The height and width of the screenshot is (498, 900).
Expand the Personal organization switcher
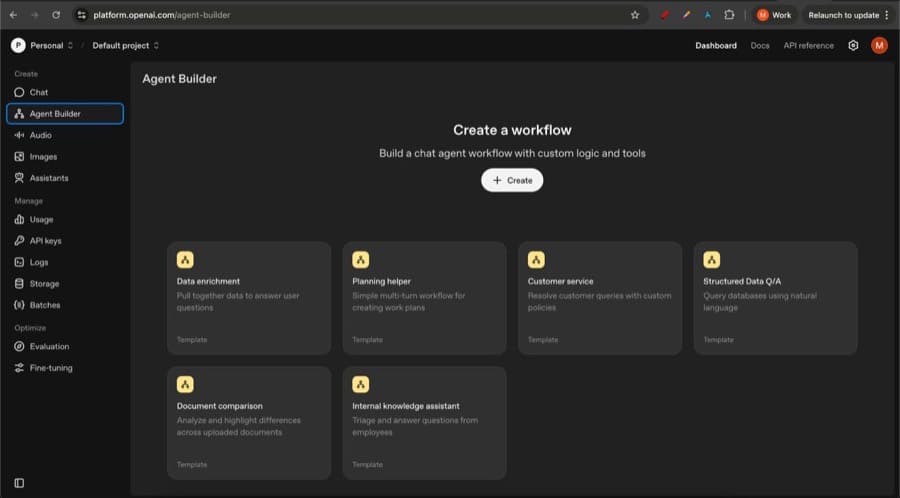[x=52, y=45]
